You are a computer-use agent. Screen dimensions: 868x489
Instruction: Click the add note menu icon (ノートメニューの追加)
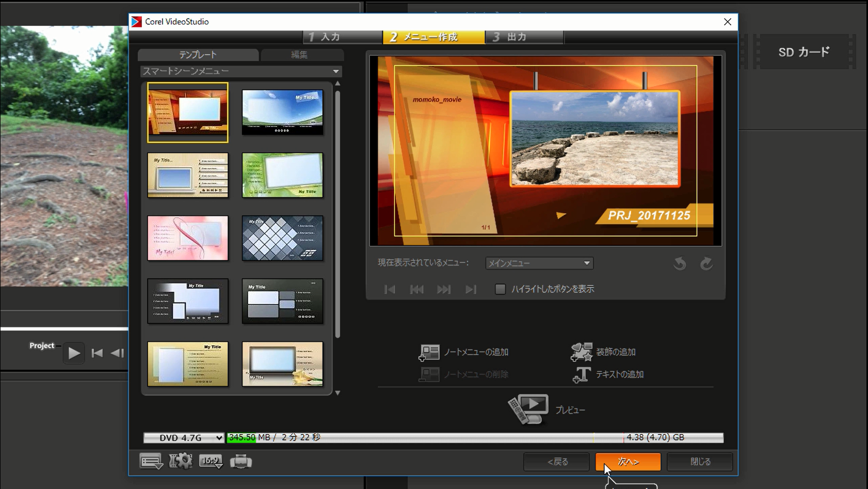[x=429, y=352]
